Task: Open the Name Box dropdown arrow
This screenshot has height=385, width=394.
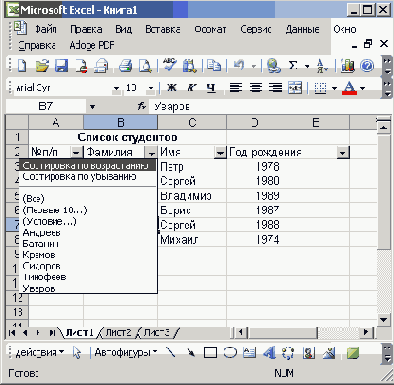Action: tap(92, 107)
